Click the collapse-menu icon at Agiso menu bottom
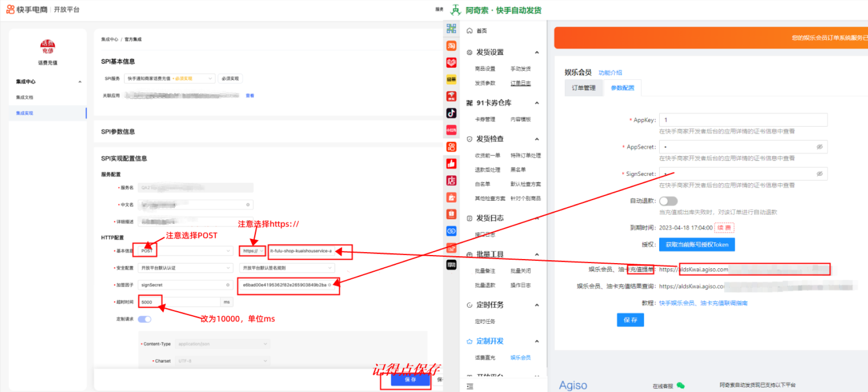The height and width of the screenshot is (392, 868). tap(470, 386)
